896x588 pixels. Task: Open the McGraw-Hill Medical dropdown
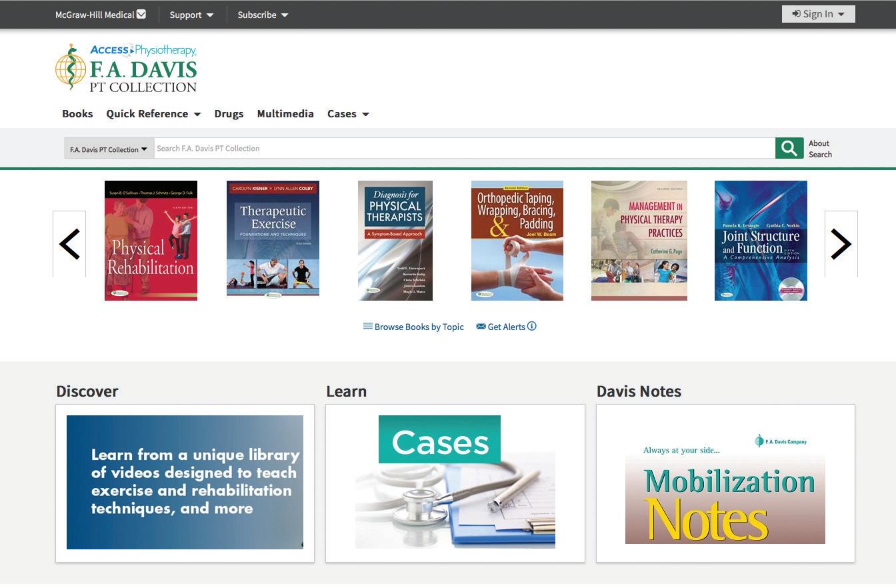[x=101, y=15]
